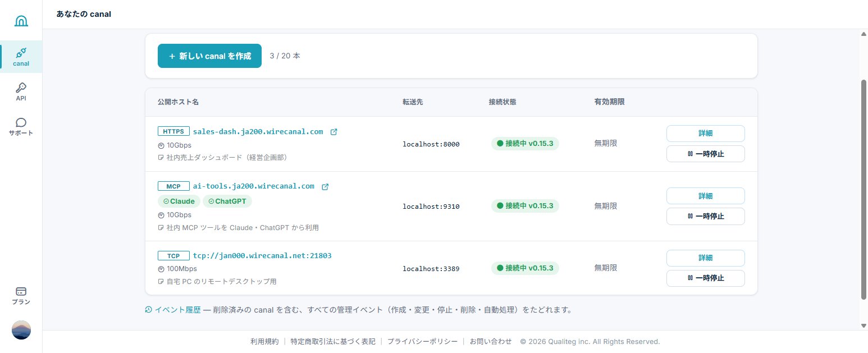
Task: Click the history clock icon before イベント履歴
Action: (x=149, y=309)
